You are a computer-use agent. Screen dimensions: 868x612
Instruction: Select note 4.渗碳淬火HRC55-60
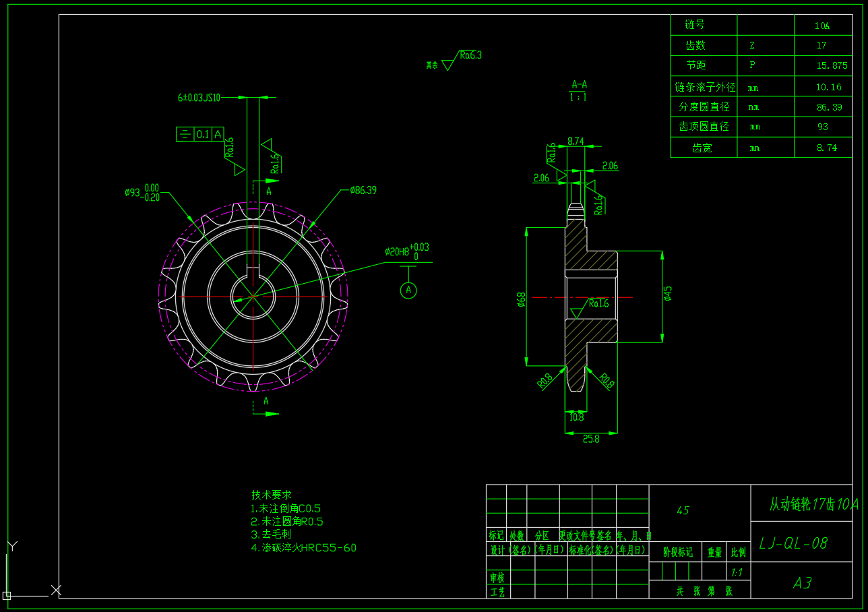[x=304, y=547]
